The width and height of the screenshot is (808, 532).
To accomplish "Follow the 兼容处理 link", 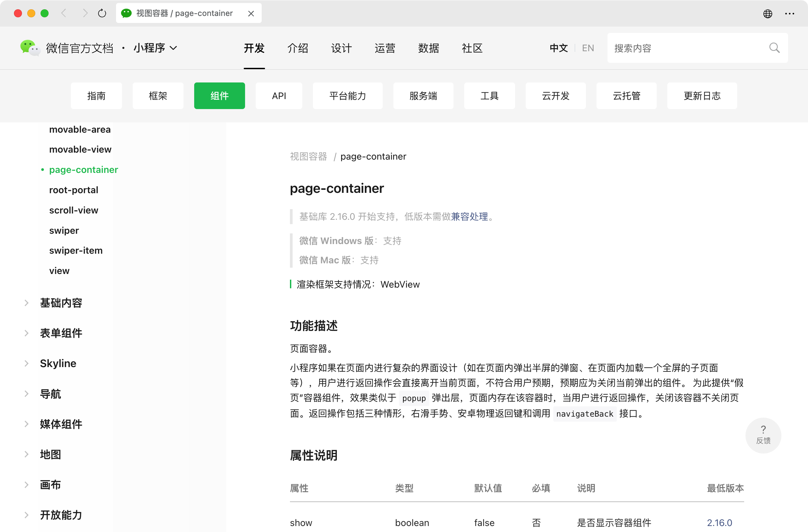I will point(469,216).
